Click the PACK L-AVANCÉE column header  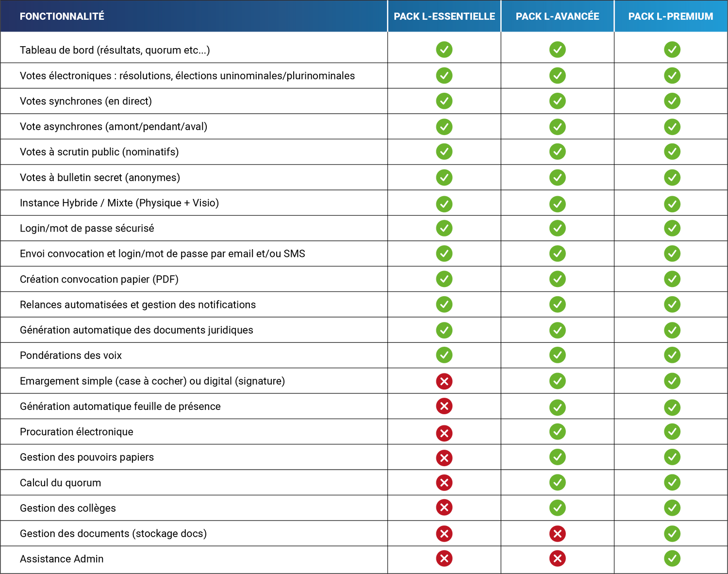pyautogui.click(x=557, y=17)
